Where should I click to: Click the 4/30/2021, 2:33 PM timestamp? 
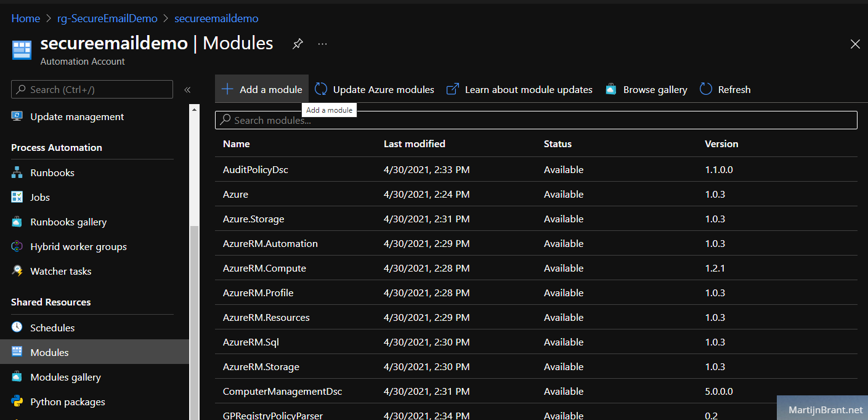tap(427, 169)
